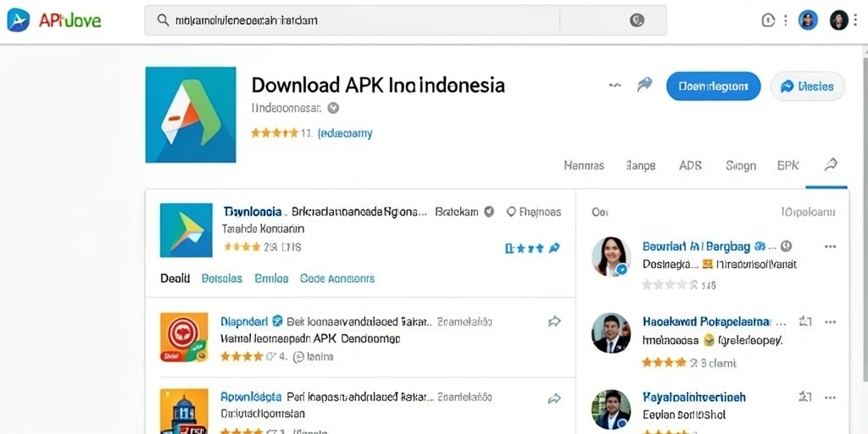Click the Tbsynlonoia app icon thumbnail

tap(186, 231)
